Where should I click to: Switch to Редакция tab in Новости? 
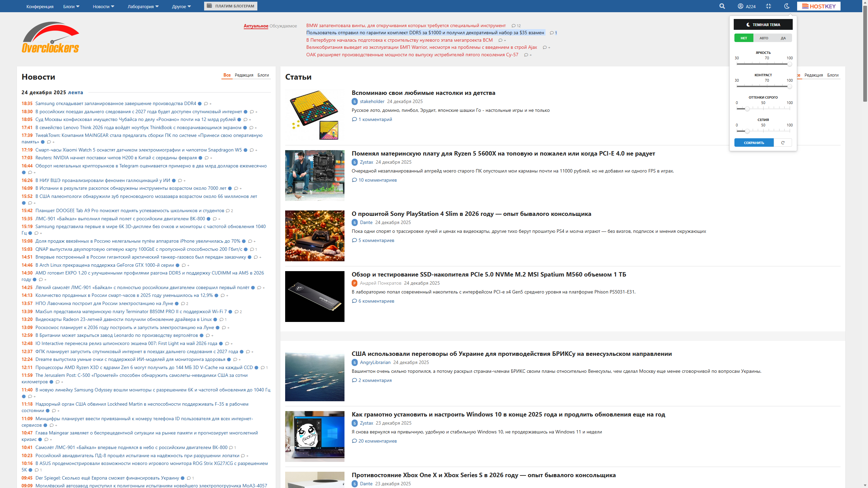pos(244,75)
